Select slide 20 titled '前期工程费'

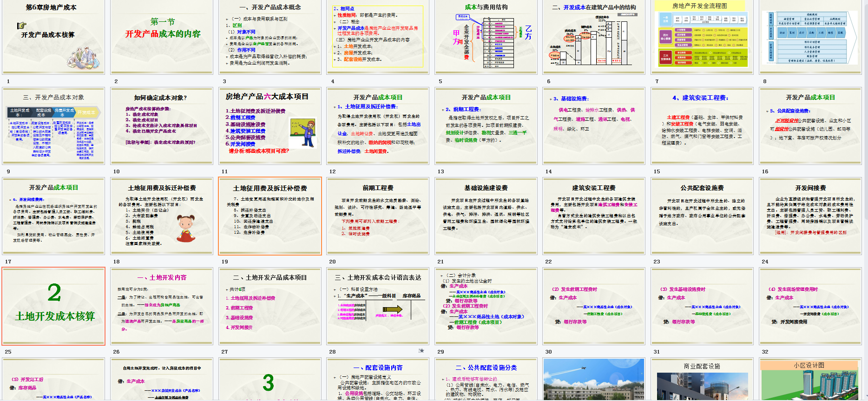click(x=378, y=216)
